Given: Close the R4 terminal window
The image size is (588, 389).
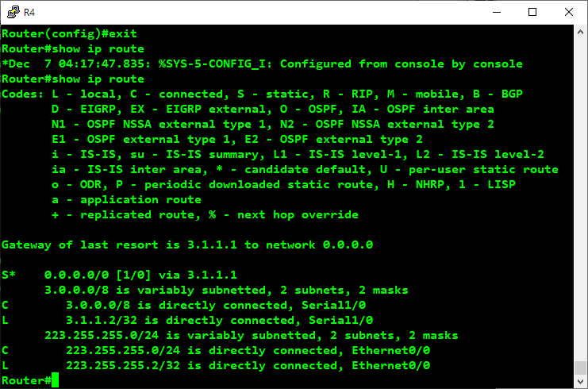Looking at the screenshot, I should [568, 12].
